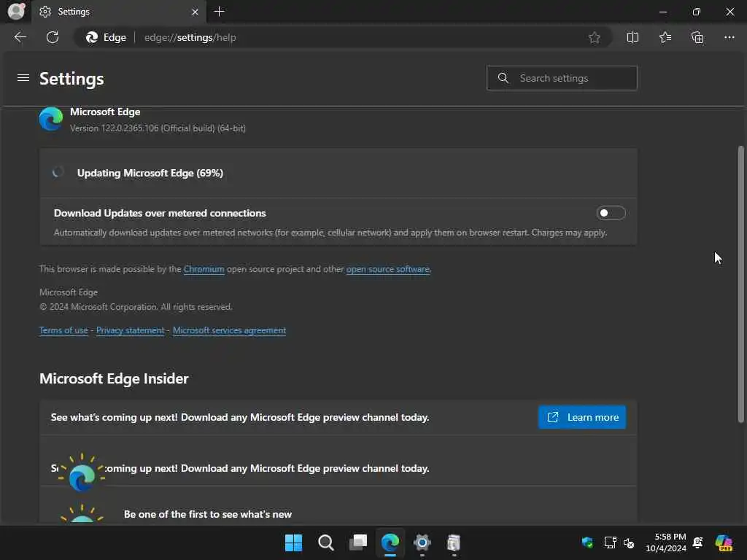747x560 pixels.
Task: Focus the Search settings field
Action: pos(562,78)
